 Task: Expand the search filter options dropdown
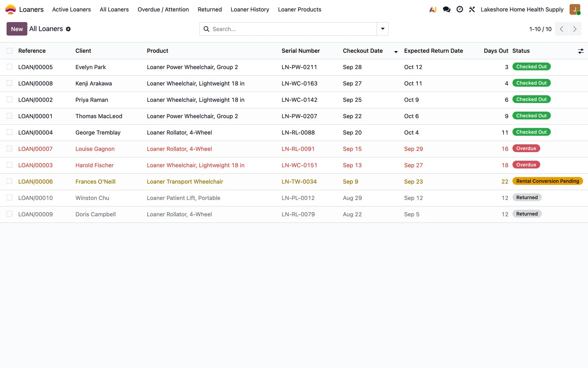coord(383,29)
